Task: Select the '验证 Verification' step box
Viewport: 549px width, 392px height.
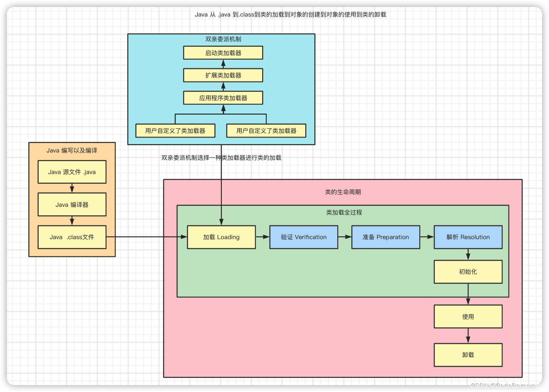Action: point(304,237)
